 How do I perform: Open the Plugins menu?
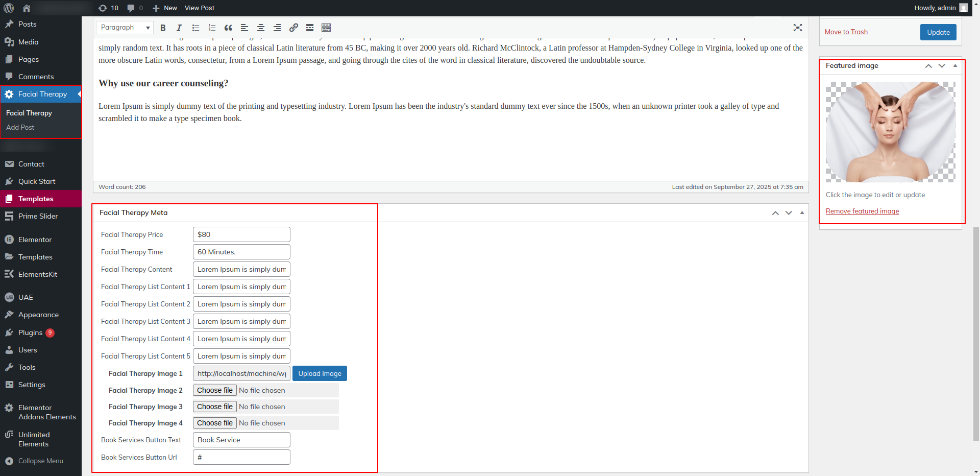pos(30,332)
